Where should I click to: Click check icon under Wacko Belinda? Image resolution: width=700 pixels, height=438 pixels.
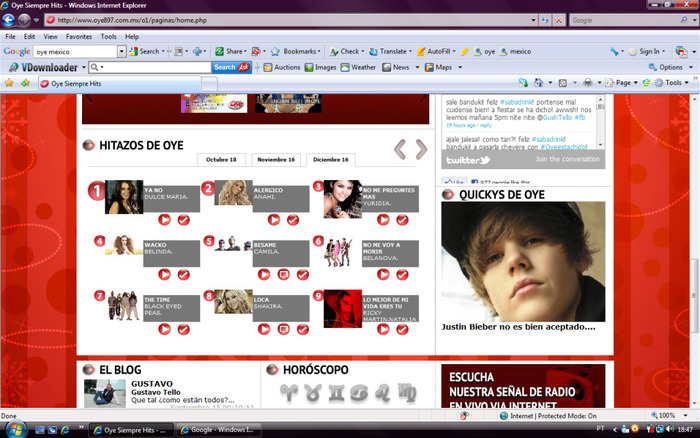pyautogui.click(x=183, y=275)
